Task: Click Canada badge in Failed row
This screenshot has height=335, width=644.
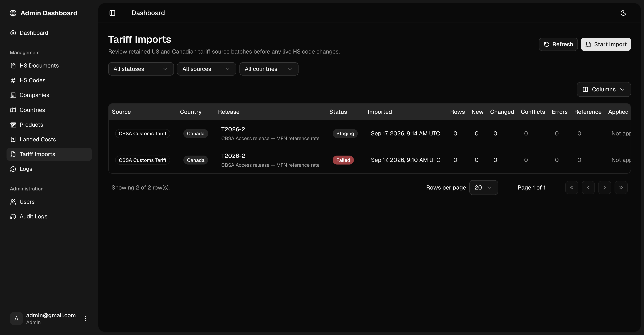Action: coord(196,160)
